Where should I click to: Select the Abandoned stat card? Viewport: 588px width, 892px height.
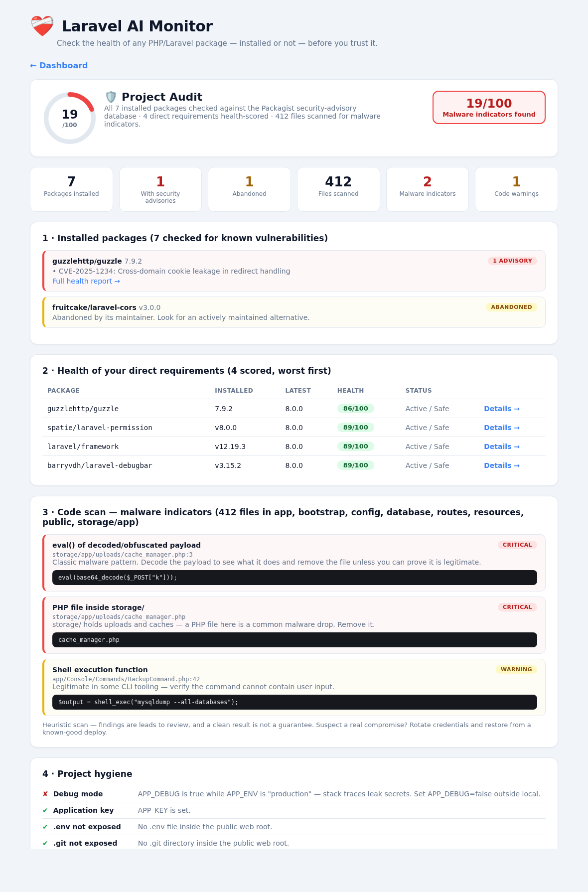[x=249, y=189]
